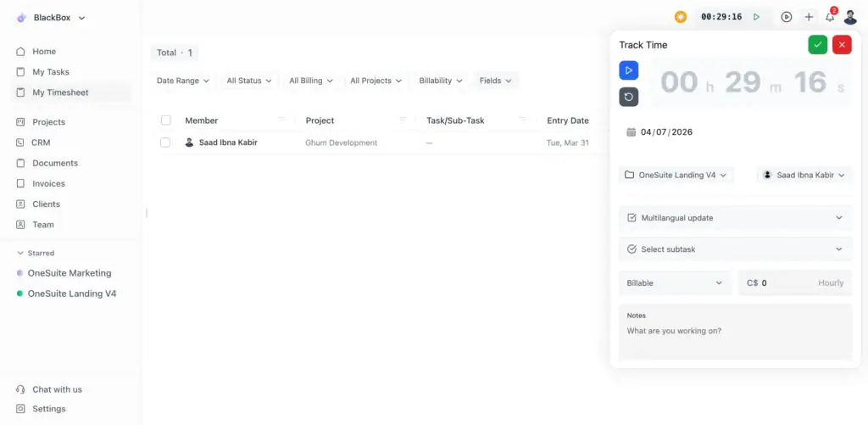The height and width of the screenshot is (425, 868).
Task: Check the Saad Ibna Kabir row checkbox
Action: point(165,143)
